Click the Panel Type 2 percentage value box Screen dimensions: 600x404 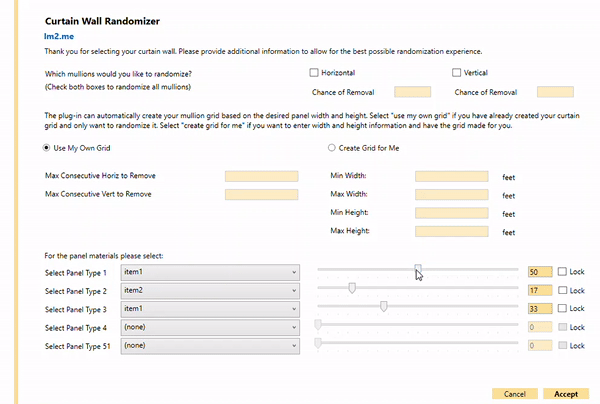click(539, 290)
